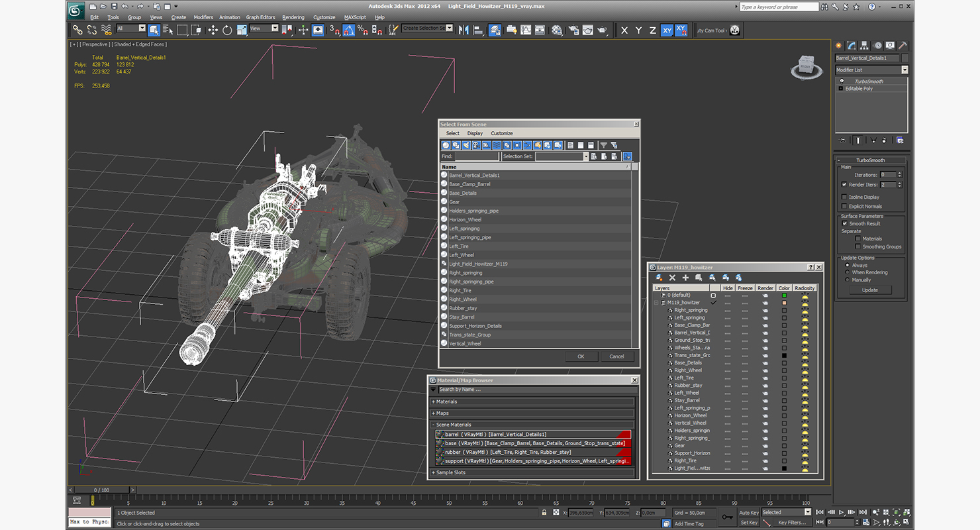The height and width of the screenshot is (530, 980).
Task: Open the Modifiers menu
Action: tap(203, 17)
